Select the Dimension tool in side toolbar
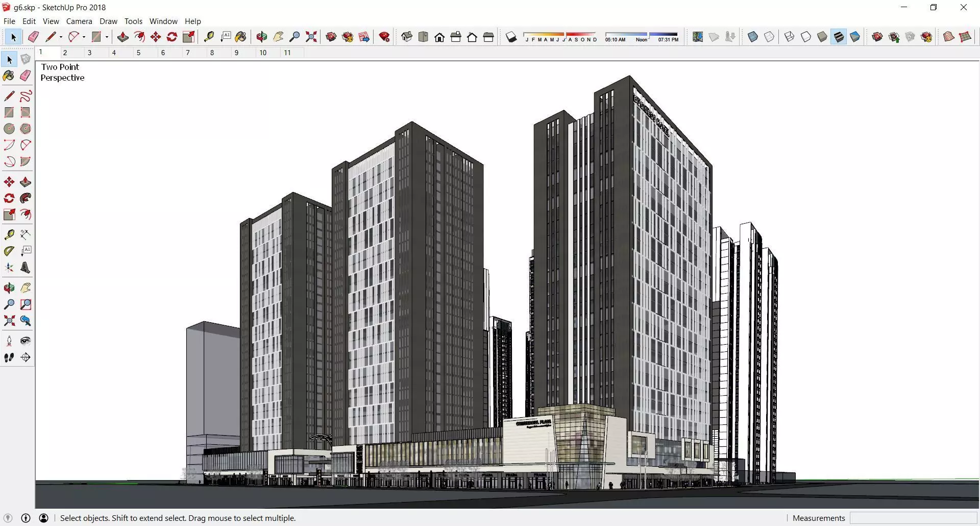This screenshot has width=980, height=526. (26, 235)
